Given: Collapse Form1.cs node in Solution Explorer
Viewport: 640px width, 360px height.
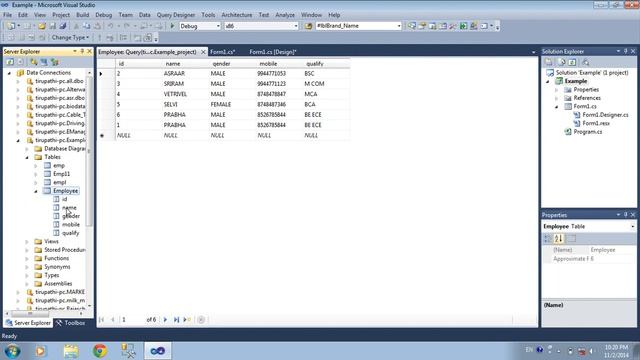Looking at the screenshot, I should tap(557, 107).
